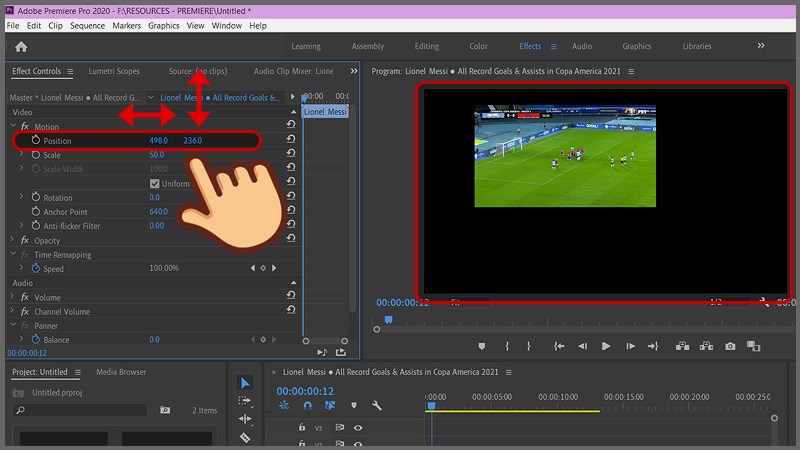Screen dimensions: 800x450
Task: Switch to Color workspace
Action: click(478, 46)
